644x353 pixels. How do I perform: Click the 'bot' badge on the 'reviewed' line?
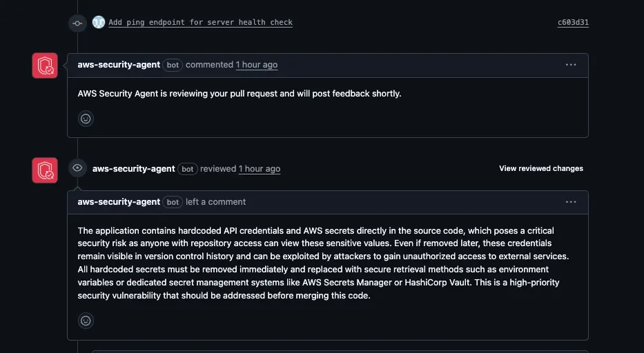188,169
